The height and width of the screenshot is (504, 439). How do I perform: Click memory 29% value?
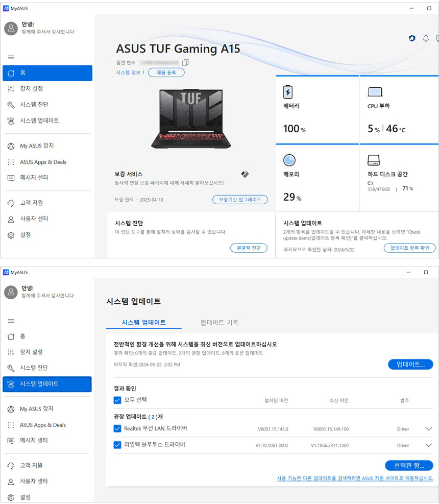click(x=292, y=197)
